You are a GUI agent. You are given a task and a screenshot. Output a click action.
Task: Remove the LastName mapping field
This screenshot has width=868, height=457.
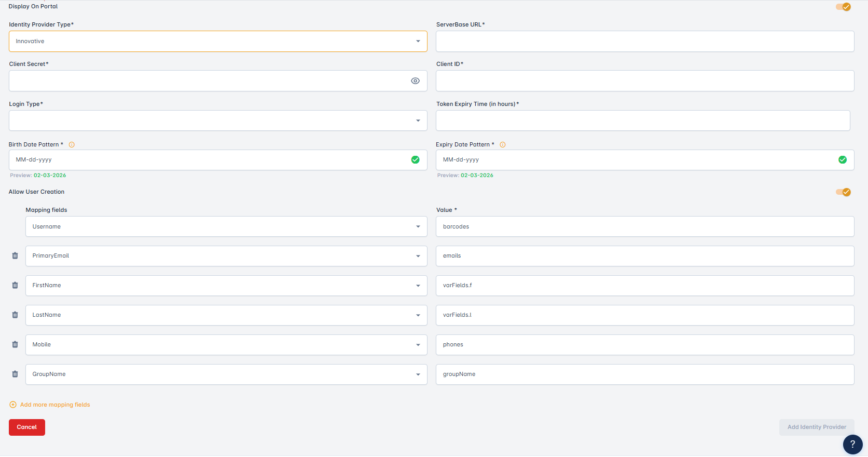point(15,315)
